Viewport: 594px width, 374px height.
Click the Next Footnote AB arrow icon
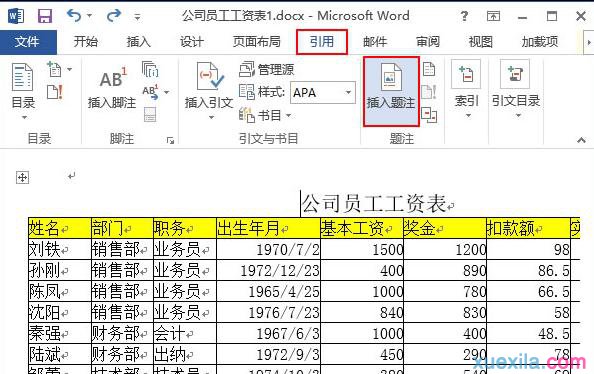coord(150,92)
